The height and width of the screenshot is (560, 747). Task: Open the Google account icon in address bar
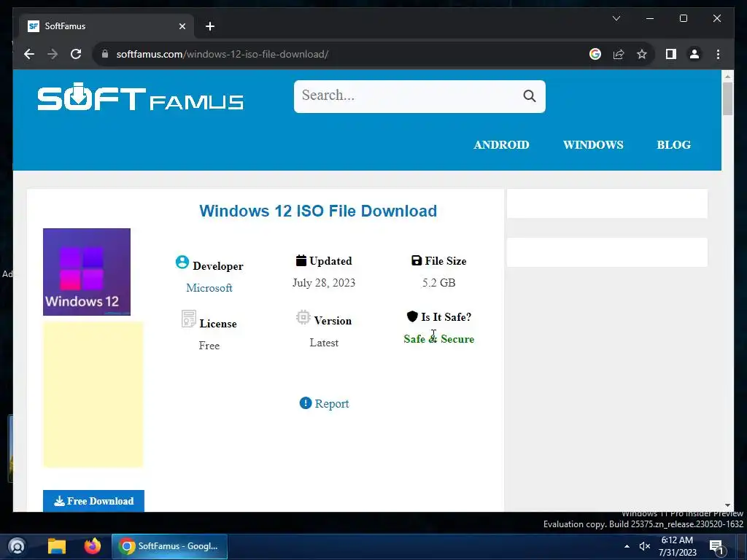[595, 54]
